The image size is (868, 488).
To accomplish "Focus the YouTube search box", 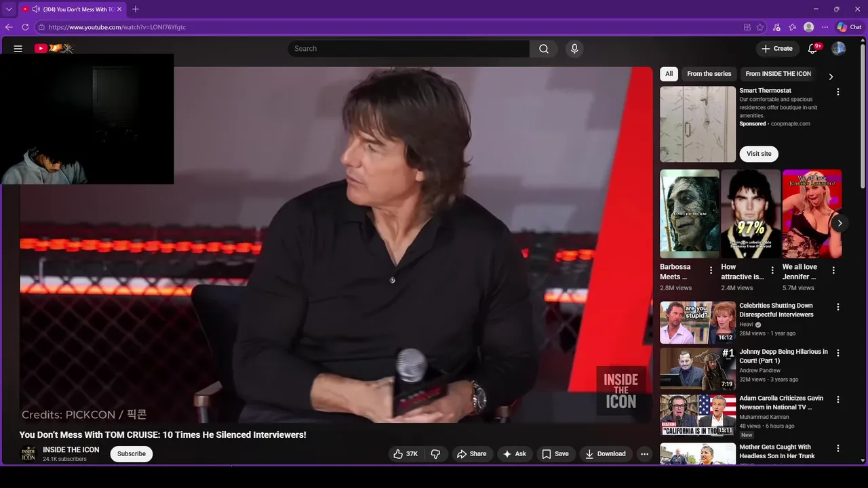I will click(x=408, y=49).
